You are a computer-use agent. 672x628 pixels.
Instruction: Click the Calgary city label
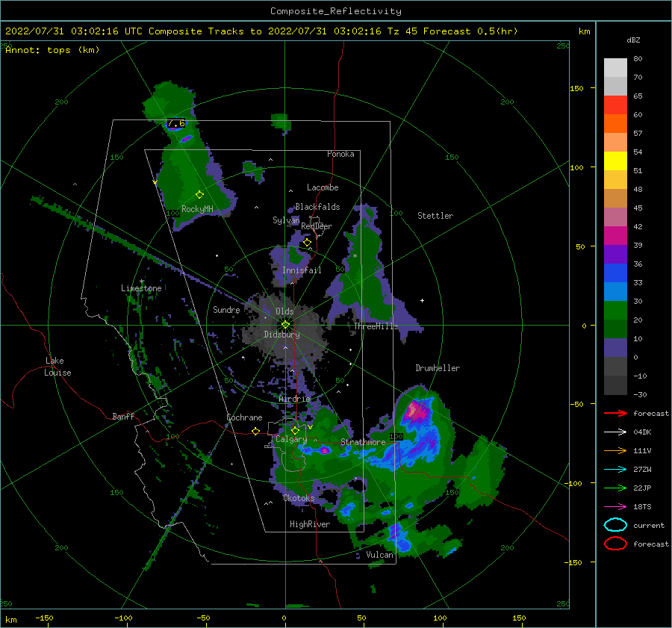291,439
